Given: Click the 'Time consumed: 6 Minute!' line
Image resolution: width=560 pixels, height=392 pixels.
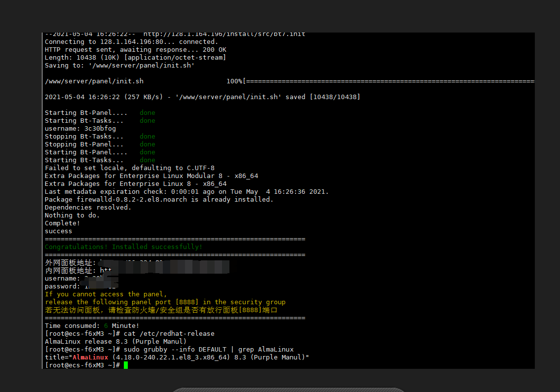Looking at the screenshot, I should (x=92, y=325).
